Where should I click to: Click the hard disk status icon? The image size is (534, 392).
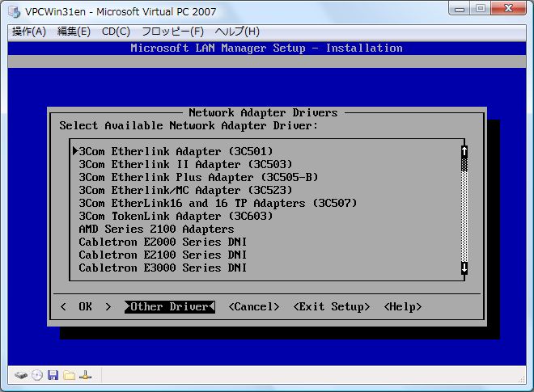coord(21,375)
